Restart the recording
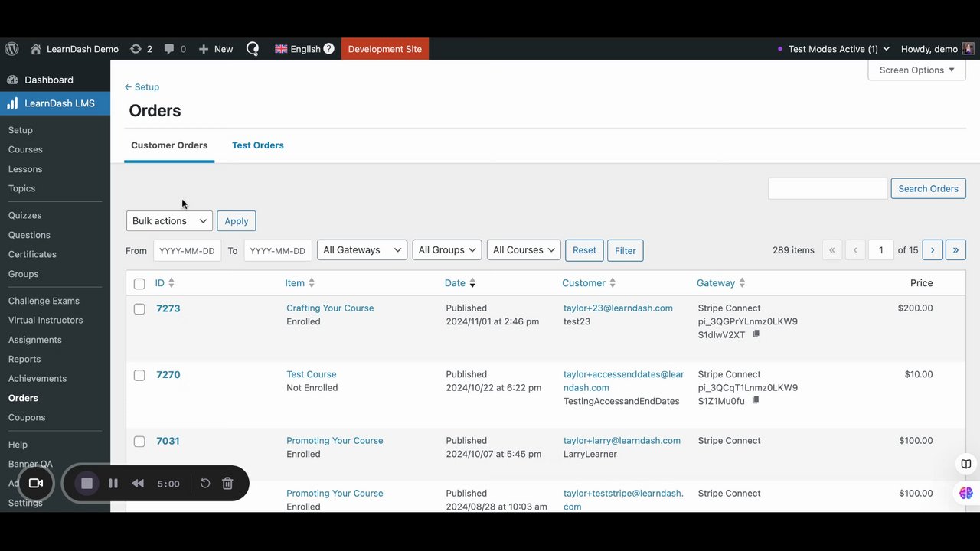980x551 pixels. click(205, 483)
